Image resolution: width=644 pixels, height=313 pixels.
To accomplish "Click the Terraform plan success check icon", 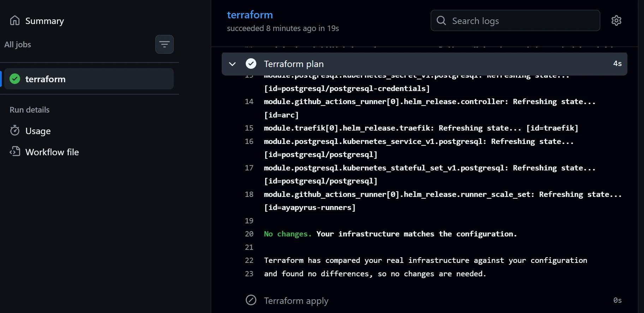I will click(x=251, y=64).
